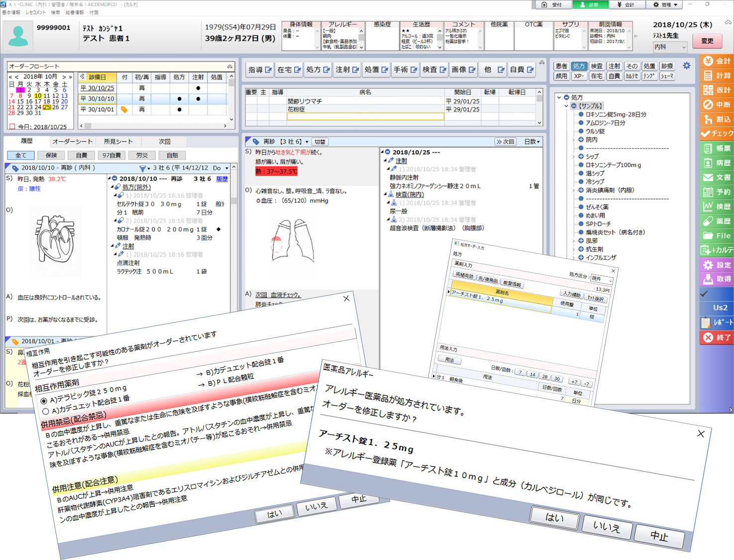Open the 検歴 test history chart button
Screen dimensions: 734x560
pyautogui.click(x=717, y=207)
